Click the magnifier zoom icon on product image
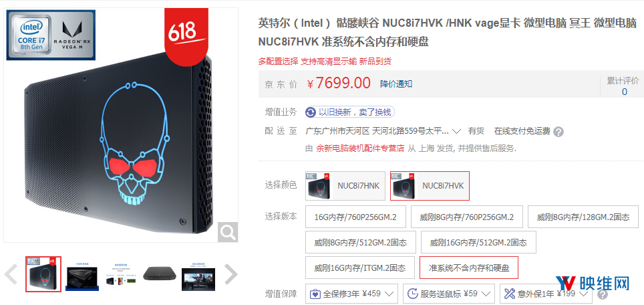 pos(228,232)
